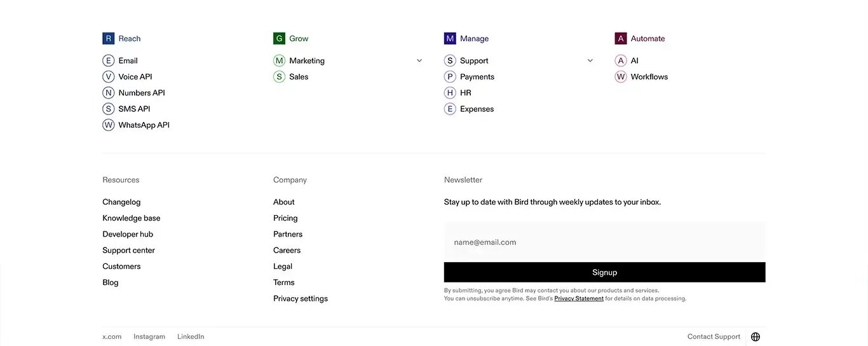868x346 pixels.
Task: Click the maroon A Automate category icon
Action: coord(621,39)
